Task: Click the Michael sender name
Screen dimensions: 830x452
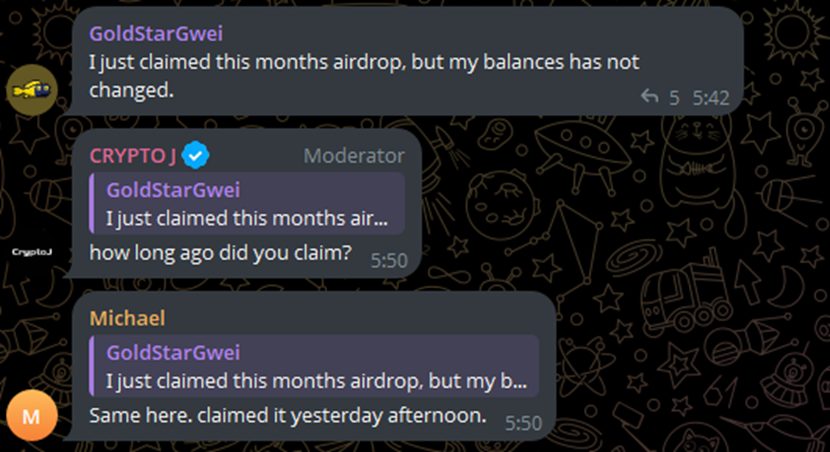Action: pos(127,318)
